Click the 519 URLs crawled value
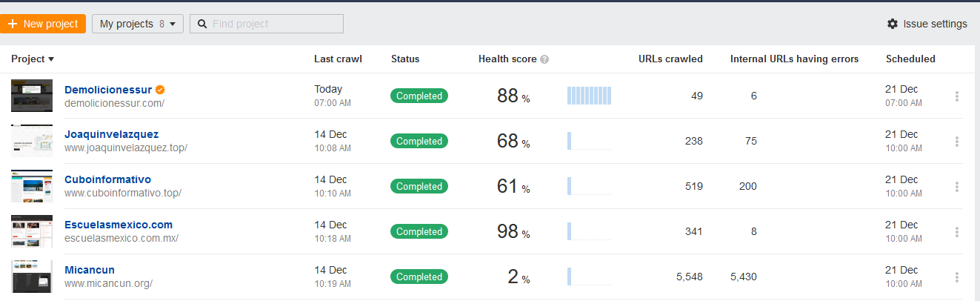The image size is (980, 301). tap(694, 186)
